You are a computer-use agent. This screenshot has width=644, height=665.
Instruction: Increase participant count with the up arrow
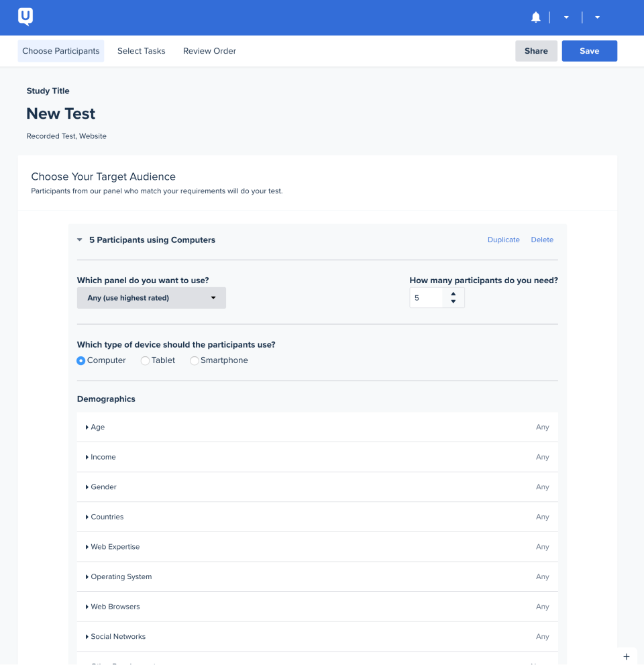click(455, 294)
